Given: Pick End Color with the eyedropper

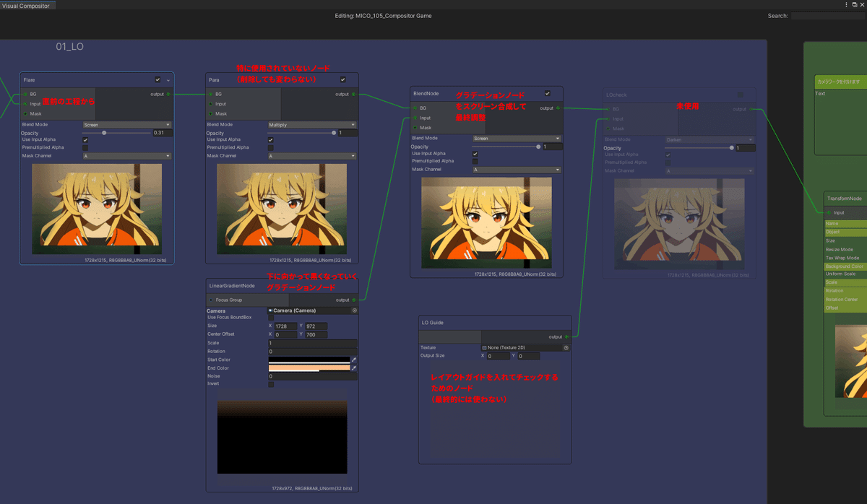Looking at the screenshot, I should tap(354, 368).
